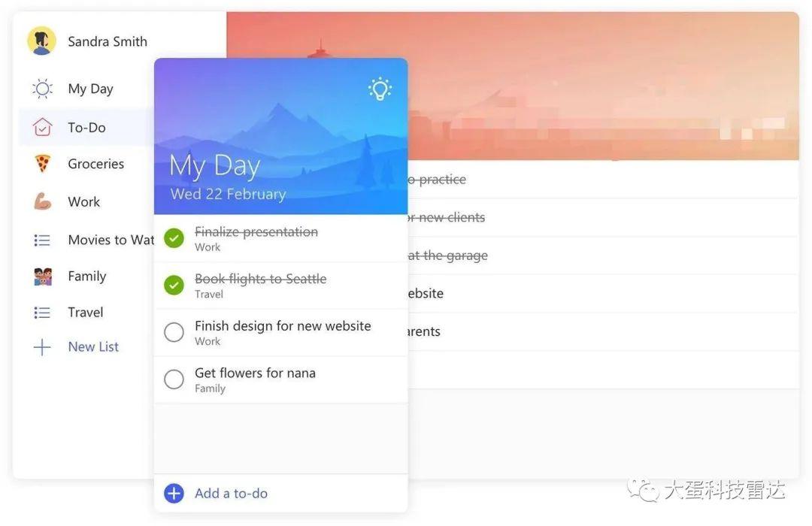Click the Family emoji icon
The width and height of the screenshot is (812, 526).
pyautogui.click(x=43, y=277)
